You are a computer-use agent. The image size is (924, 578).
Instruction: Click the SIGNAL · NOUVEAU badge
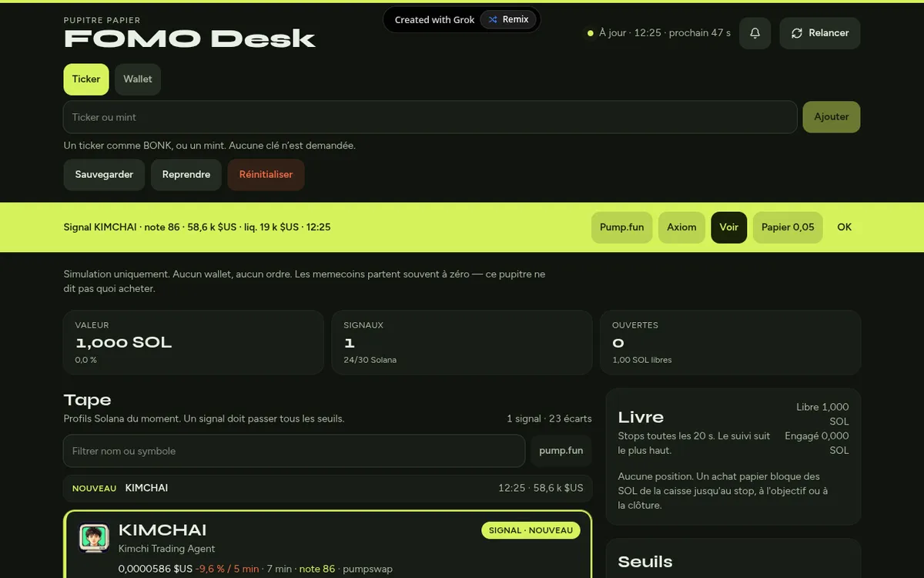[x=531, y=530]
